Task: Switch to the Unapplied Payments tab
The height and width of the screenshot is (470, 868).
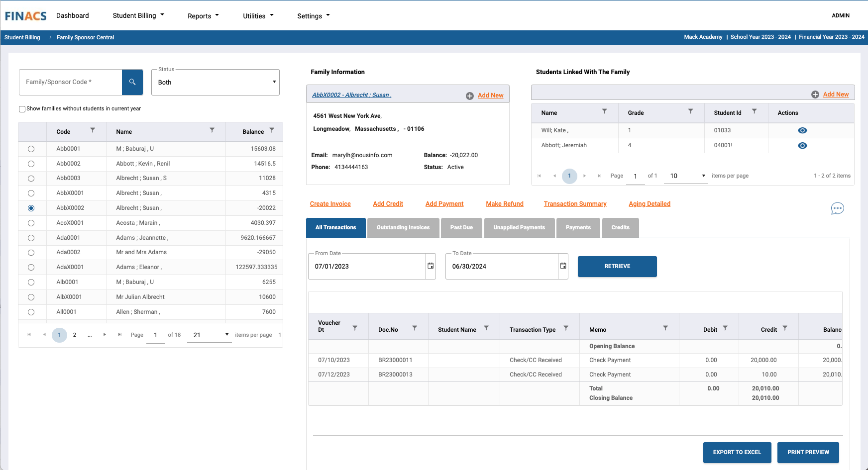Action: (519, 228)
